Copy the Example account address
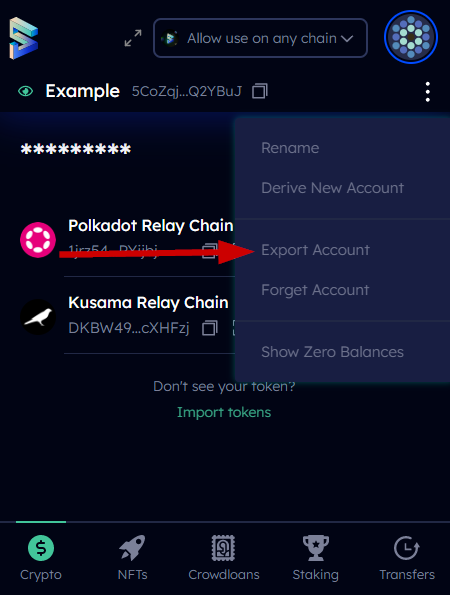Viewport: 450px width, 595px height. click(x=260, y=91)
